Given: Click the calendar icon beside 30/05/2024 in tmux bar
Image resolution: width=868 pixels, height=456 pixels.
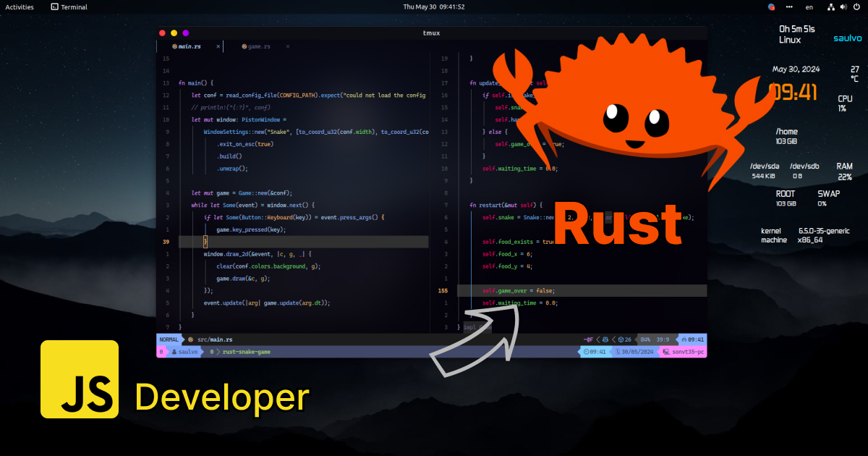Looking at the screenshot, I should tap(617, 351).
